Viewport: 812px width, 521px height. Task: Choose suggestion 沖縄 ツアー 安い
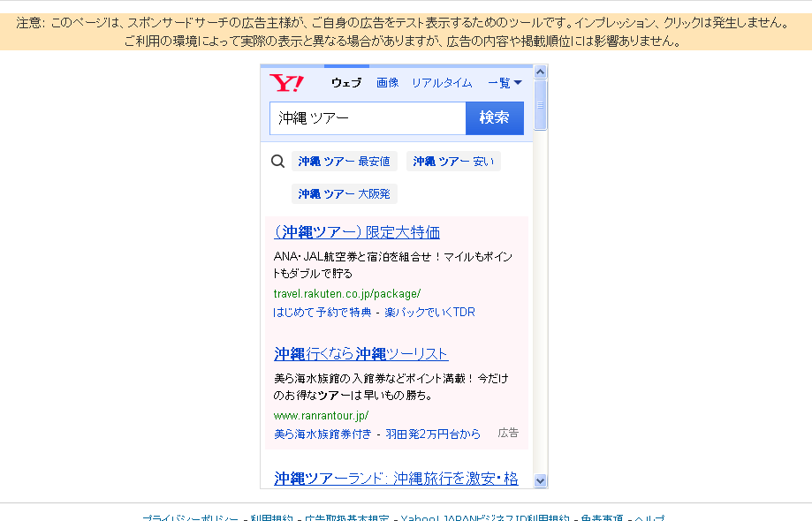pos(453,162)
